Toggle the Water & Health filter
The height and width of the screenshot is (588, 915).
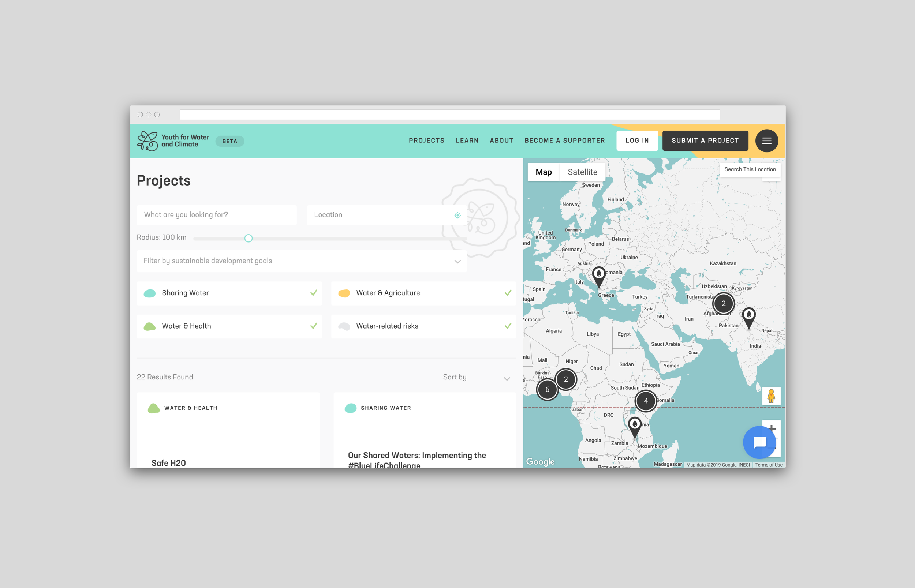(x=229, y=326)
